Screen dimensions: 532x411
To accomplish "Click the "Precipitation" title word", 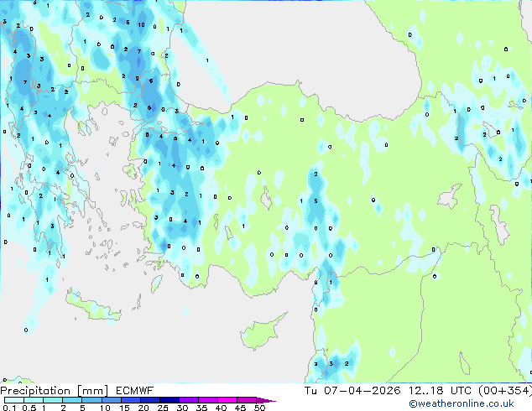I will tap(35, 391).
